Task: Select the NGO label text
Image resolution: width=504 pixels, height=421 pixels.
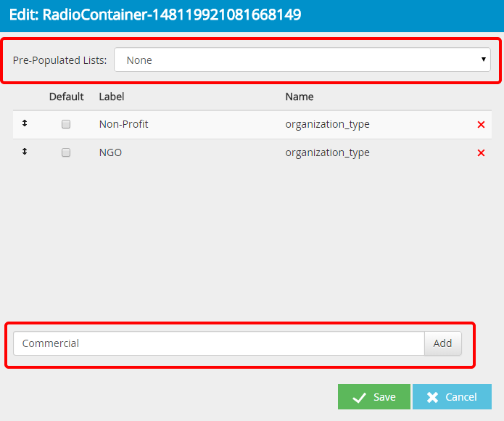Action: [x=110, y=152]
